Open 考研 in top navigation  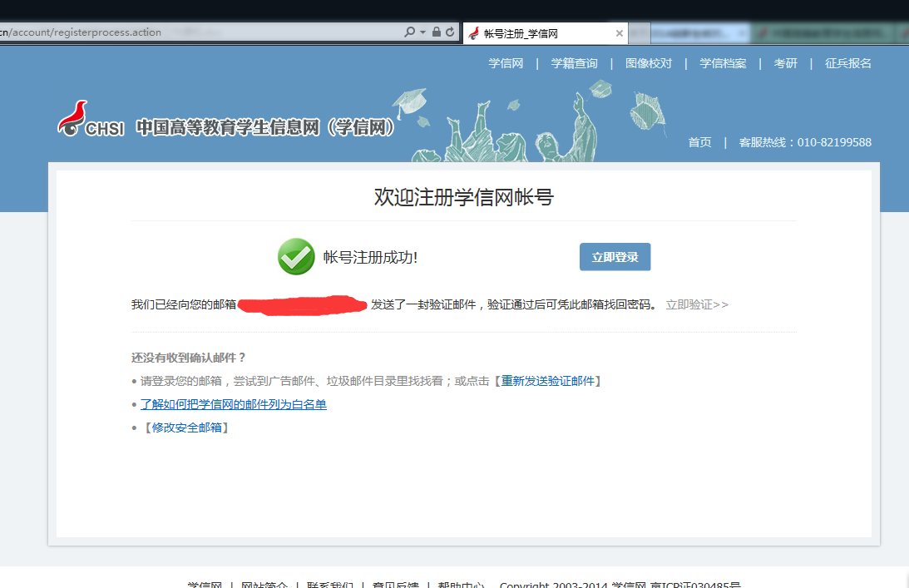[x=786, y=63]
